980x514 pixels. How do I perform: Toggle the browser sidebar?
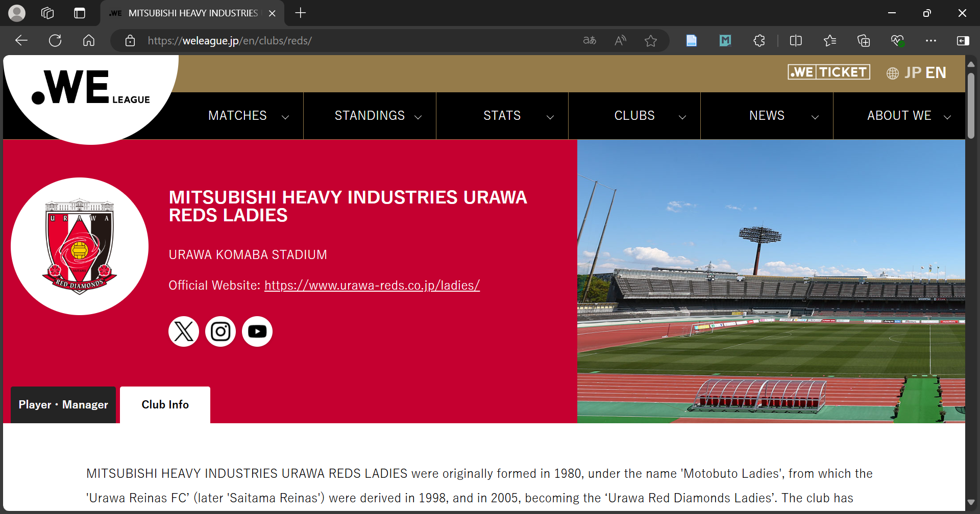(963, 40)
